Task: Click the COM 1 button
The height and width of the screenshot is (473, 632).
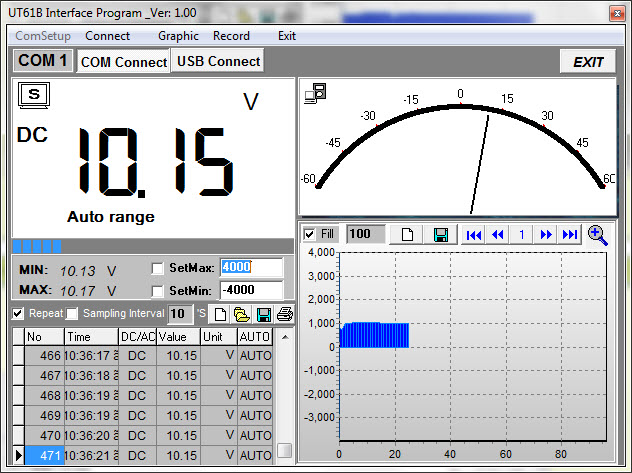Action: pos(43,61)
